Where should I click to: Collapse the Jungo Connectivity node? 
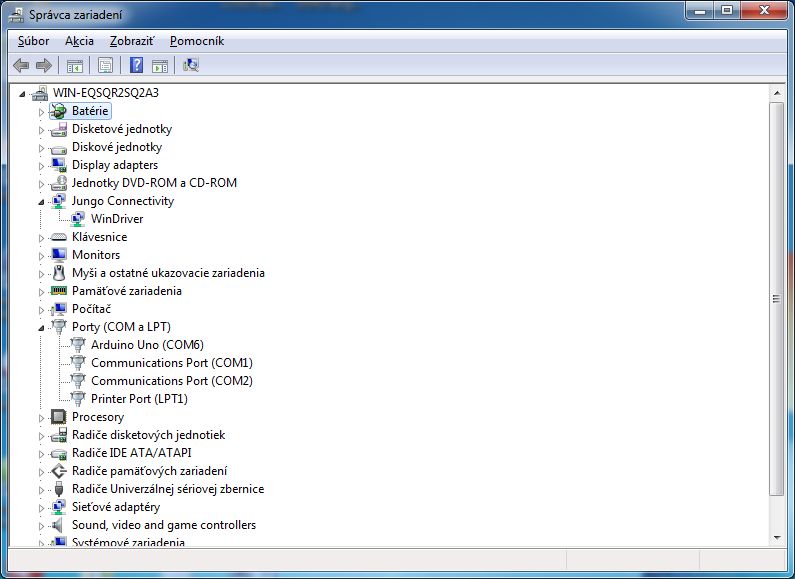(x=42, y=202)
